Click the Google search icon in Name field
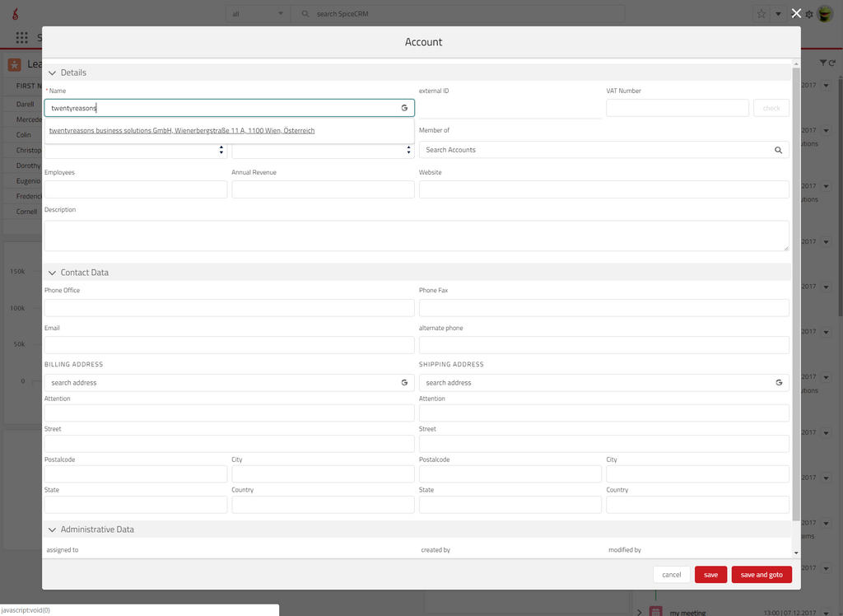 404,108
